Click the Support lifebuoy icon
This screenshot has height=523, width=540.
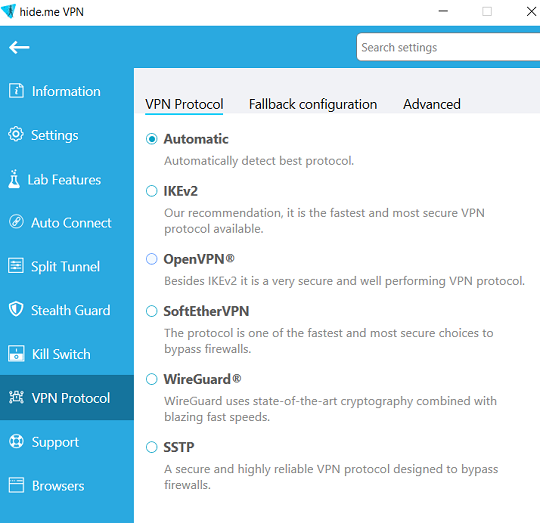click(x=16, y=441)
